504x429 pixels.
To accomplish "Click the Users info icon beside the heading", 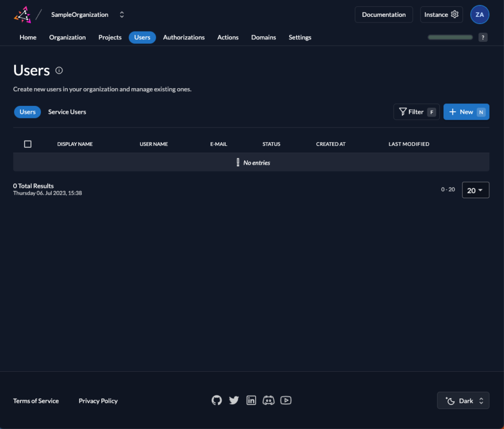I will click(58, 70).
